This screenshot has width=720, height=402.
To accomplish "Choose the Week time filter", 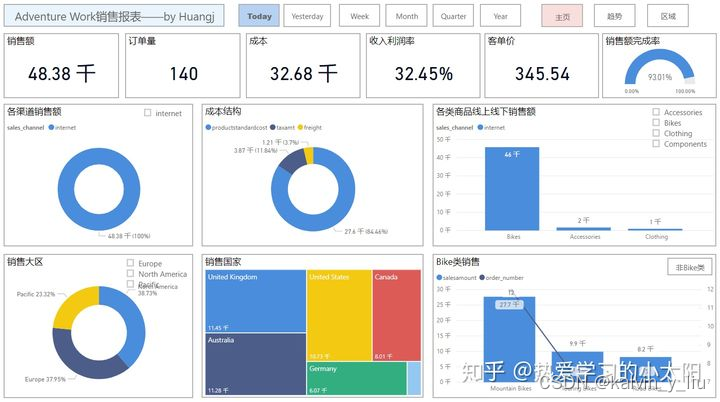I will pos(359,16).
